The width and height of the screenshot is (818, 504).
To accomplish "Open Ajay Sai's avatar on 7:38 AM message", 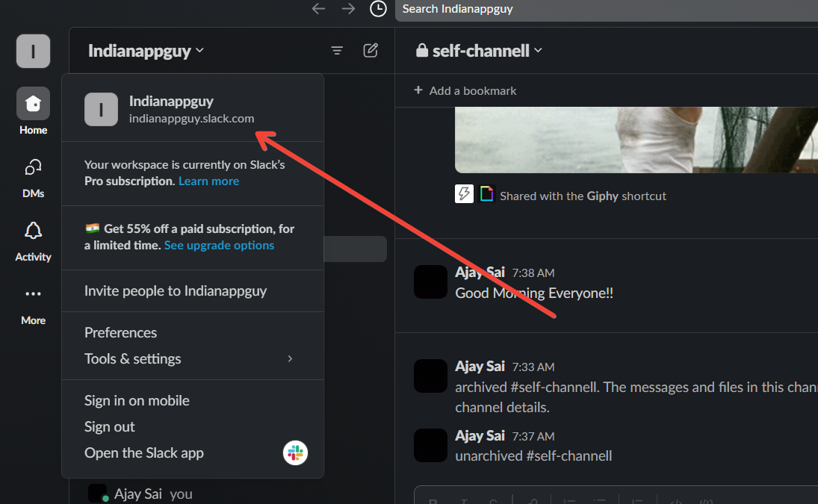I will tap(430, 282).
